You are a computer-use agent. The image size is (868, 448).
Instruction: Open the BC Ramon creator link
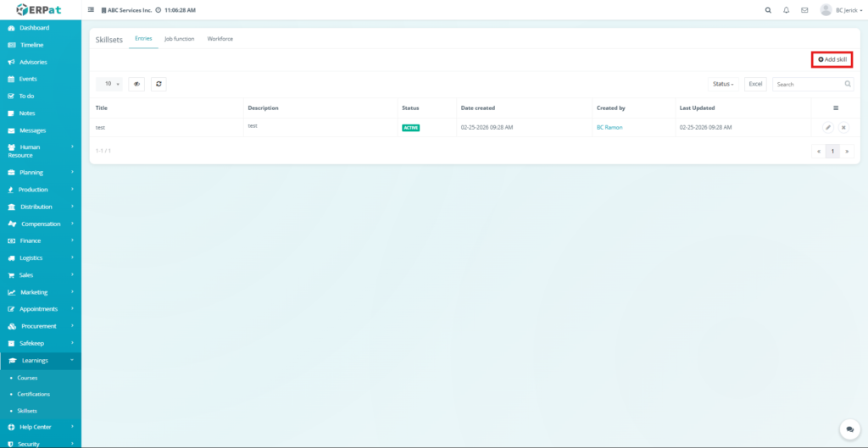(x=610, y=127)
